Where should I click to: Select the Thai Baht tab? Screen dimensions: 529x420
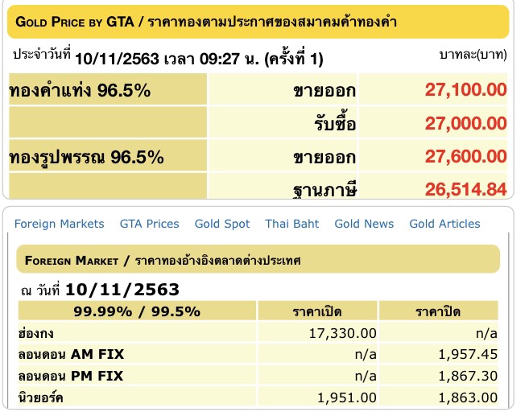(291, 224)
